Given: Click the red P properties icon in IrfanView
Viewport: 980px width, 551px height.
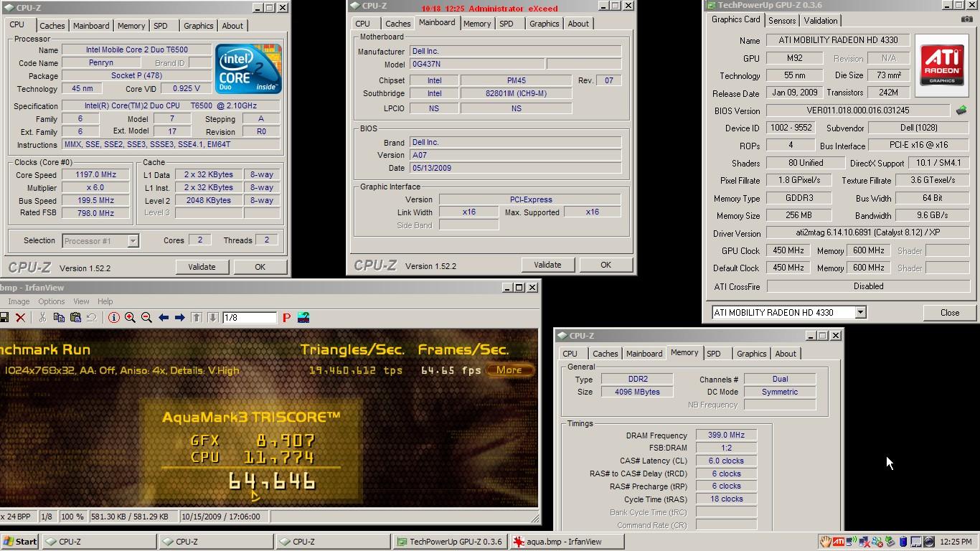Looking at the screenshot, I should [286, 318].
